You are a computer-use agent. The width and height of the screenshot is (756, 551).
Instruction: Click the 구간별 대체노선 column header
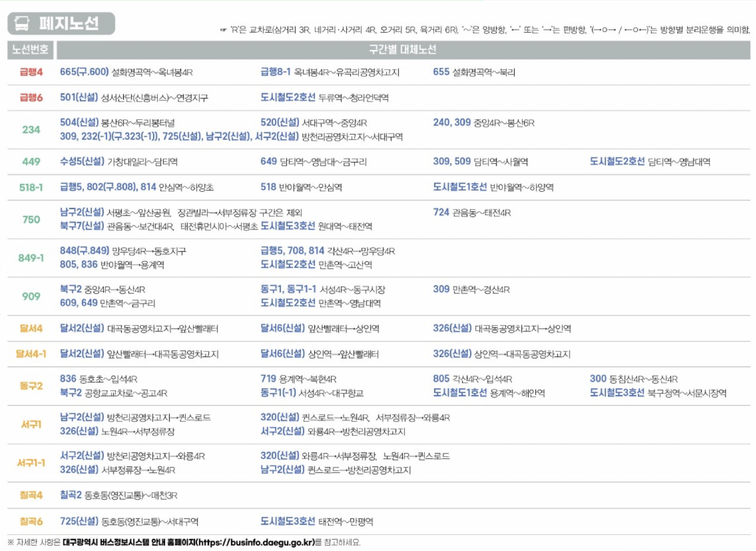point(402,47)
